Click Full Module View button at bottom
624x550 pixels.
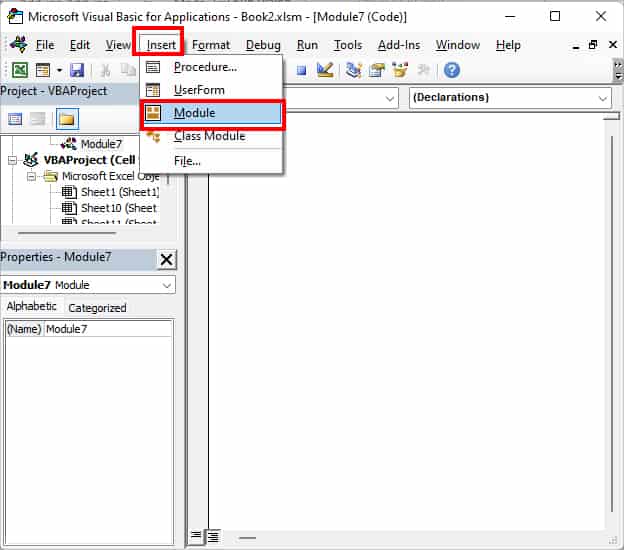pyautogui.click(x=213, y=537)
